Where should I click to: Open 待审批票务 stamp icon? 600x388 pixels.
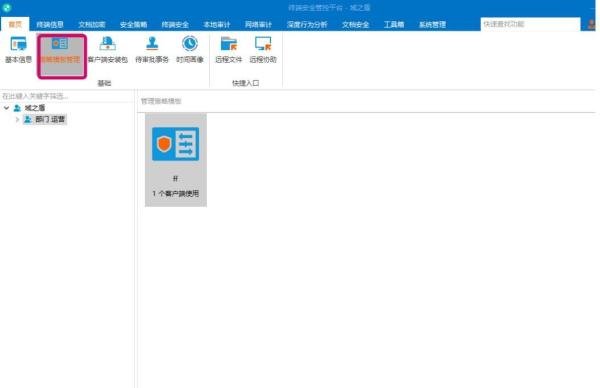pyautogui.click(x=152, y=44)
